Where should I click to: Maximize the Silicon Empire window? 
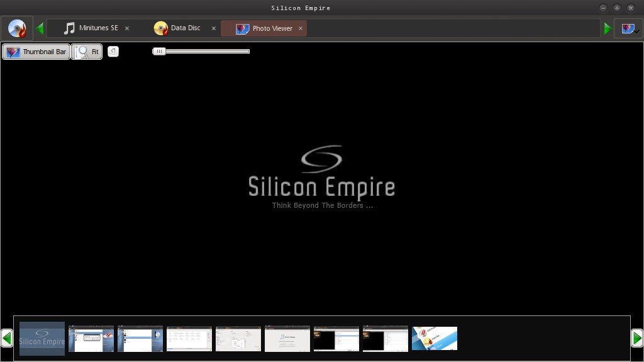(x=617, y=8)
